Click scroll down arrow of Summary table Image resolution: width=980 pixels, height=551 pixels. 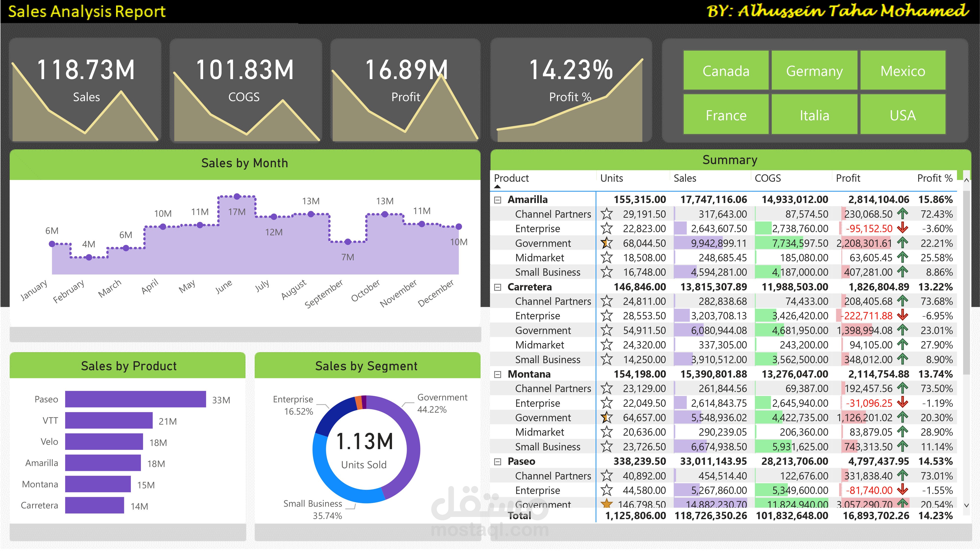tap(967, 505)
